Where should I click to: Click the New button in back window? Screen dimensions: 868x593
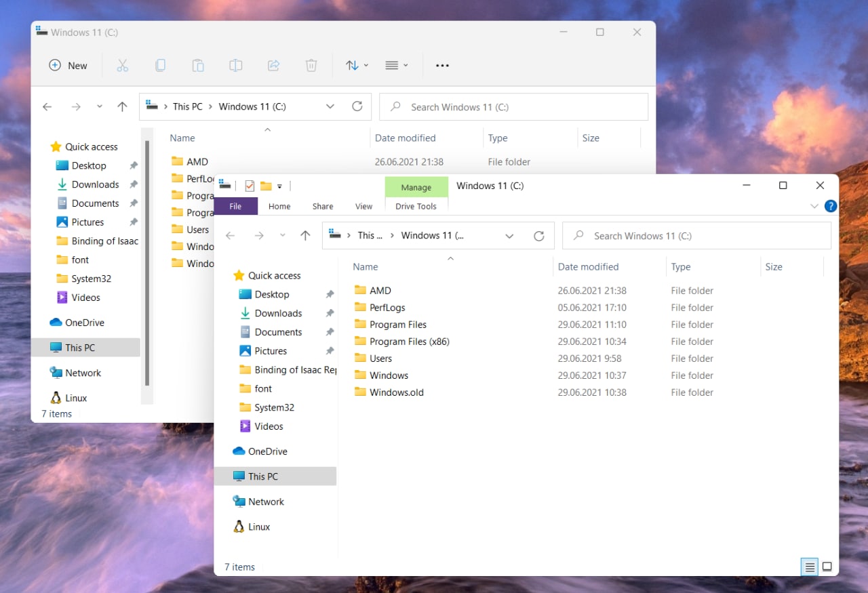coord(68,65)
